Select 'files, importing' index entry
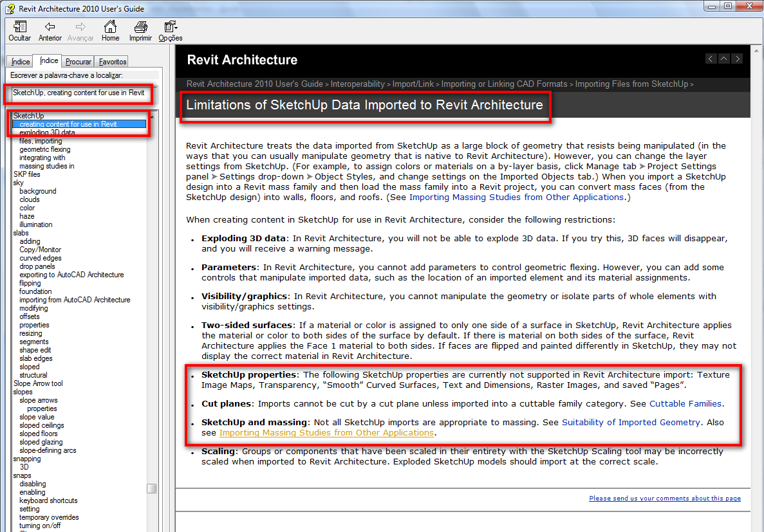The width and height of the screenshot is (764, 532). tap(41, 141)
